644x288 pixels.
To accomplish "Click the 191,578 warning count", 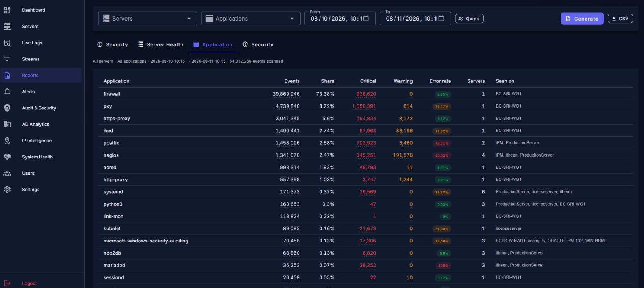I will tap(403, 155).
